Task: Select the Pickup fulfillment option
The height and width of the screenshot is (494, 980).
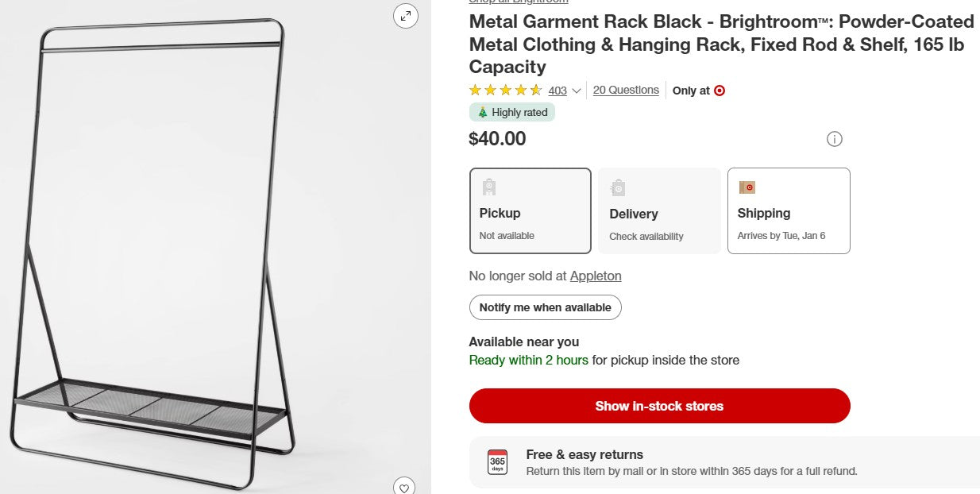Action: (530, 210)
